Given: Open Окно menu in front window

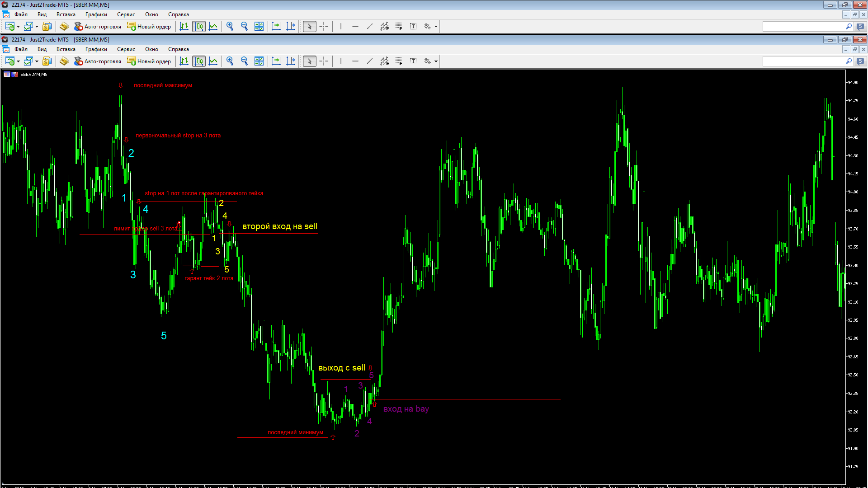Looking at the screenshot, I should [151, 49].
